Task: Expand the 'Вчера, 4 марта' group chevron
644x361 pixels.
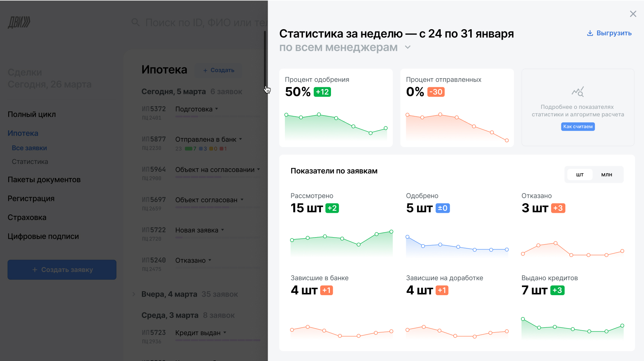Action: point(134,294)
